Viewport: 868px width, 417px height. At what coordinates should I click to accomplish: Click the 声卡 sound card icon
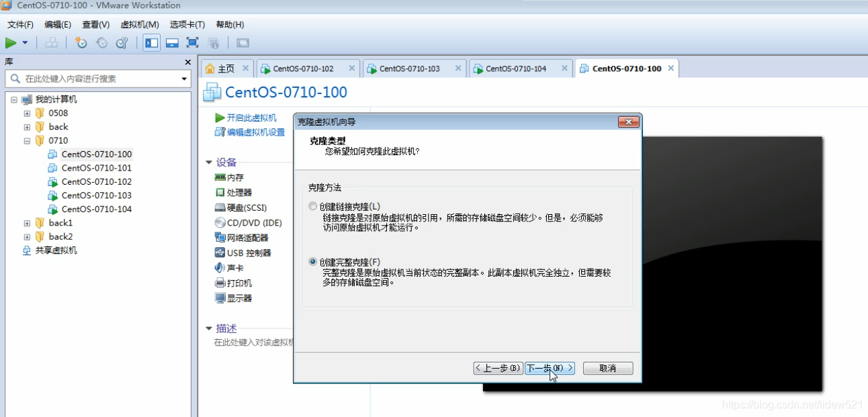point(220,267)
